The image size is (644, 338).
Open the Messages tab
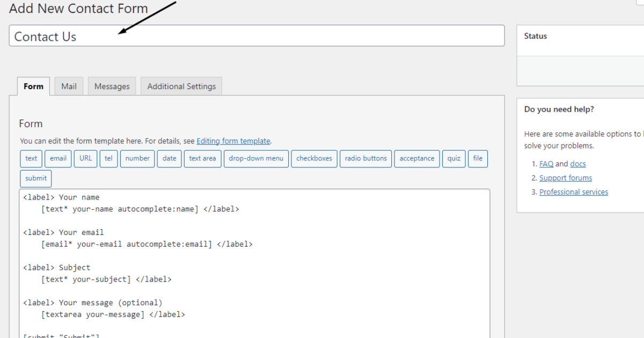[112, 86]
